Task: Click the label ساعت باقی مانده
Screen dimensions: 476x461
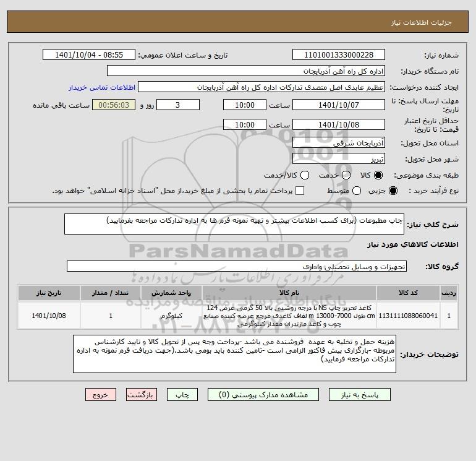Action: point(61,105)
